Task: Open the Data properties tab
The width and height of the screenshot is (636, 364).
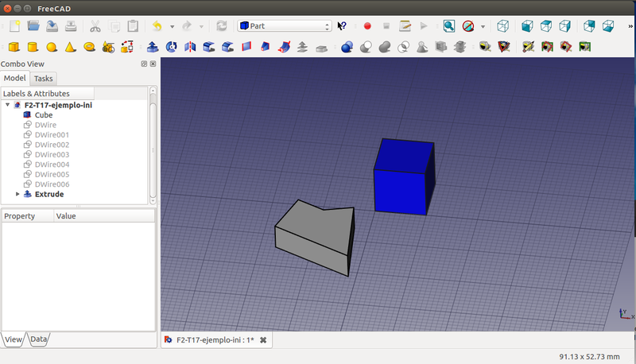Action: (x=38, y=339)
